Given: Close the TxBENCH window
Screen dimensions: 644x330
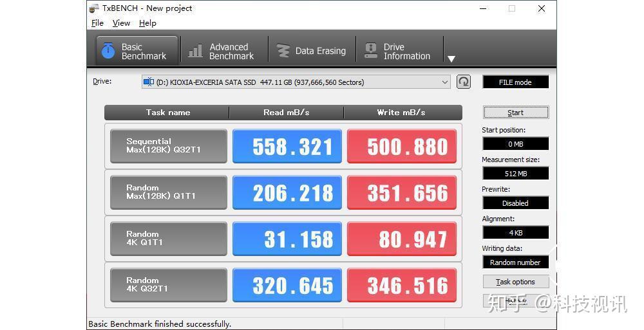Looking at the screenshot, I should [x=542, y=8].
